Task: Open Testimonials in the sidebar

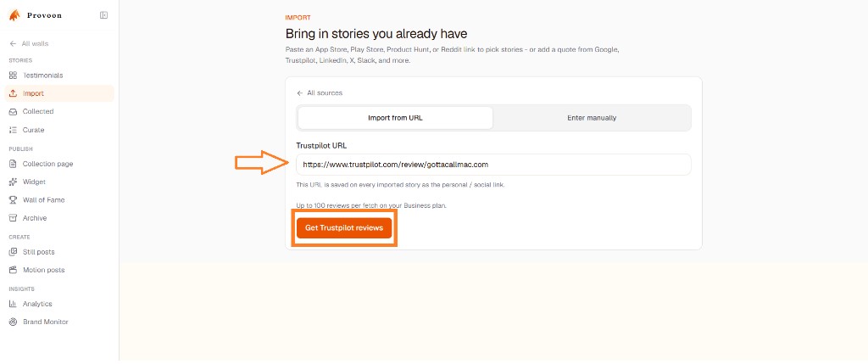Action: pos(59,76)
